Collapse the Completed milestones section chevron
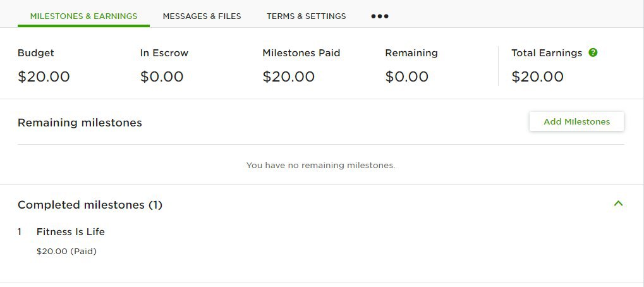This screenshot has width=644, height=287. point(618,204)
